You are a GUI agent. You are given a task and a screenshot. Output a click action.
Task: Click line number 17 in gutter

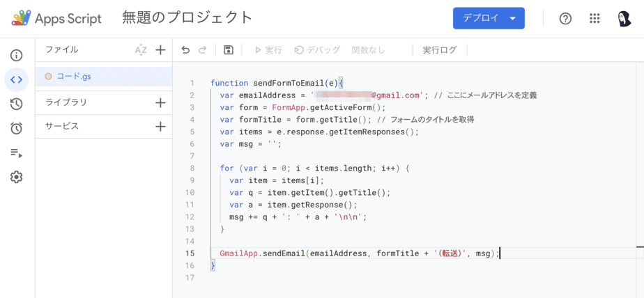(x=190, y=278)
